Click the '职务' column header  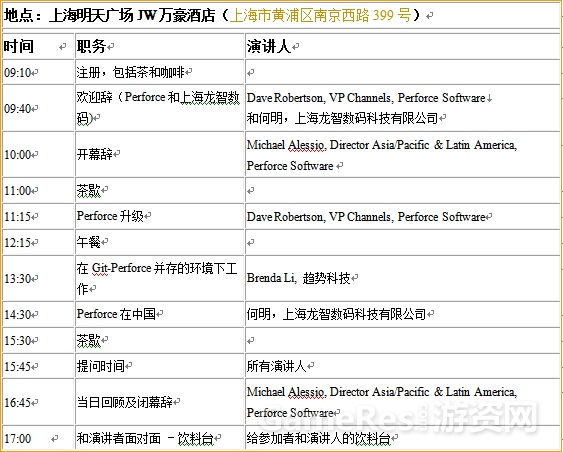(91, 46)
